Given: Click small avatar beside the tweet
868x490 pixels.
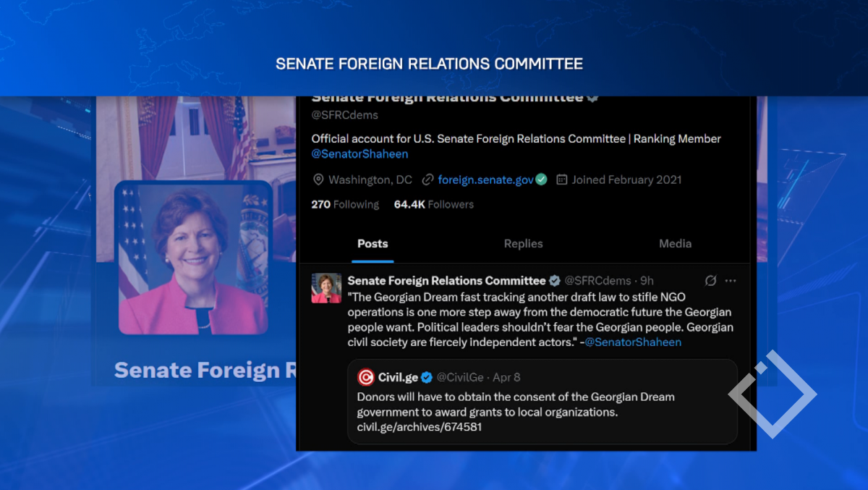Looking at the screenshot, I should coord(326,288).
